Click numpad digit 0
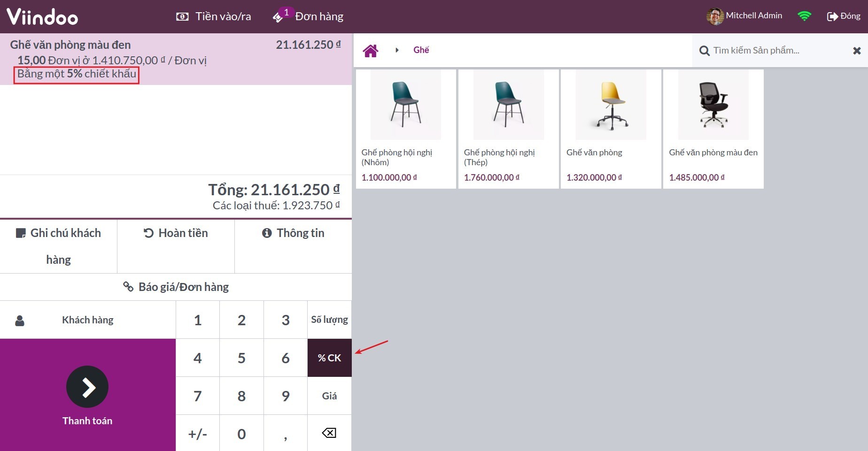This screenshot has width=868, height=451. tap(241, 434)
